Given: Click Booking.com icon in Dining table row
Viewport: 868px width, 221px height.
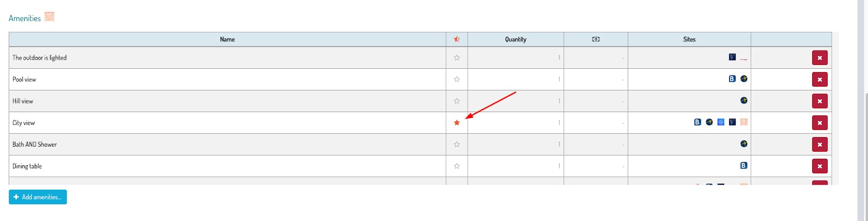Looking at the screenshot, I should point(744,165).
